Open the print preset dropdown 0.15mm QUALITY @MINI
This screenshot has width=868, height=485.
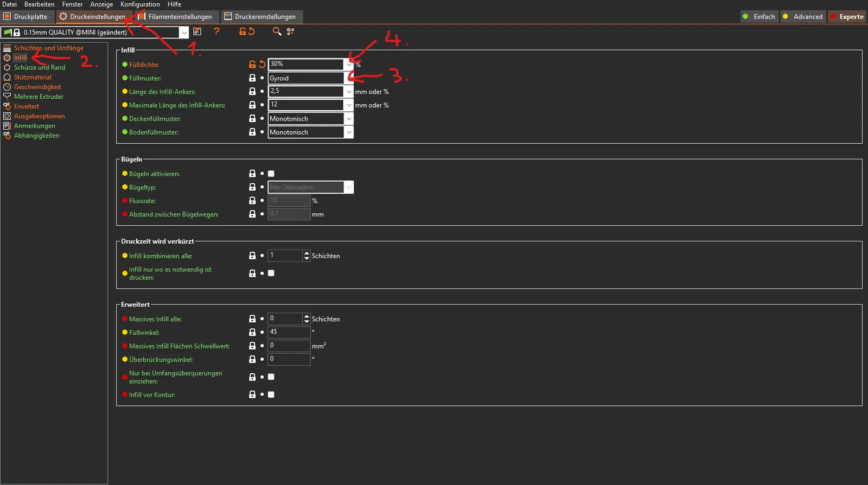(x=95, y=33)
